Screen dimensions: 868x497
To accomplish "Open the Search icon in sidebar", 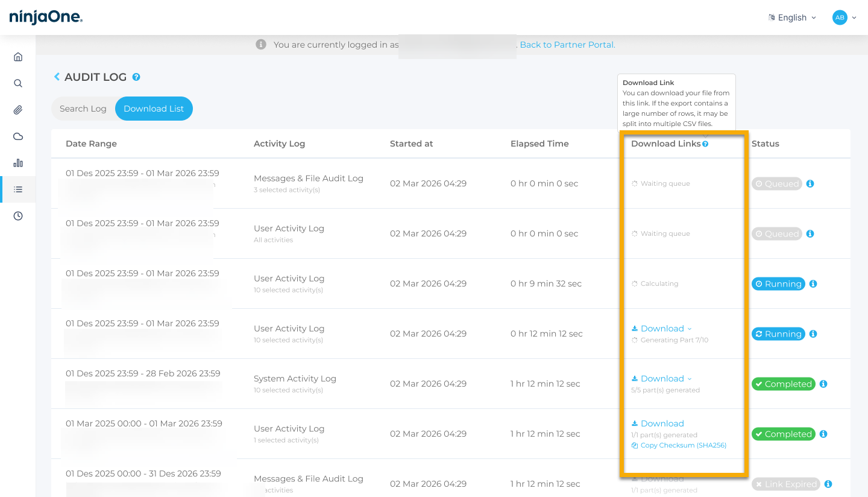I will coord(18,83).
